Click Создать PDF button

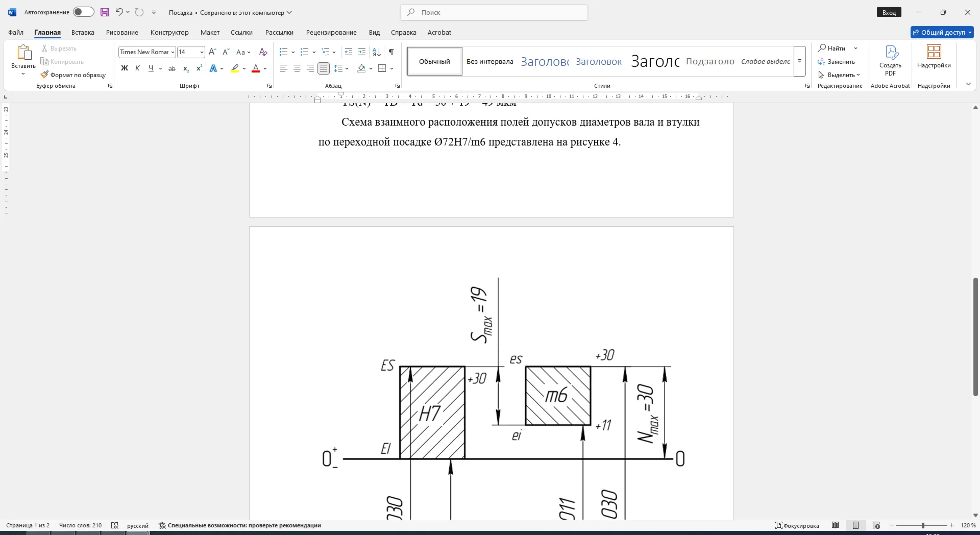pyautogui.click(x=890, y=60)
